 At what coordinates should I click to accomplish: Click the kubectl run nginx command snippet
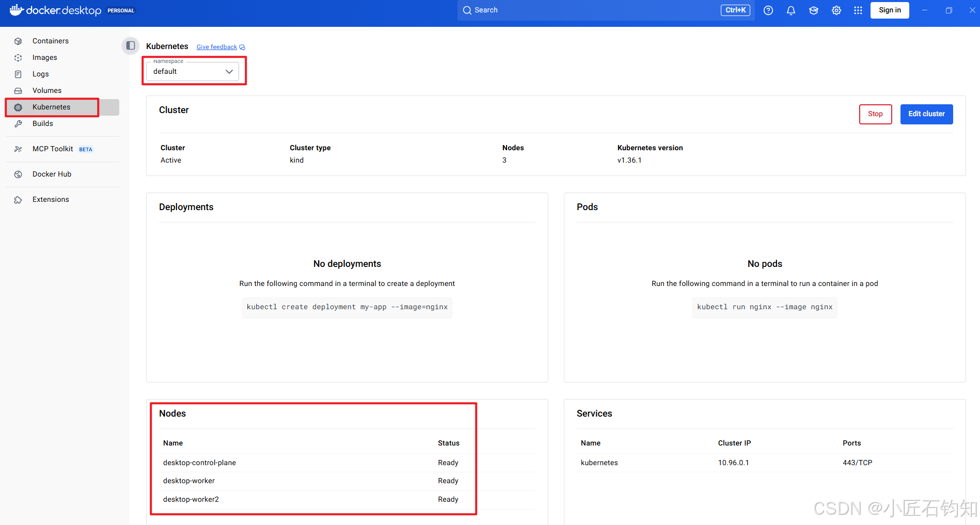[765, 307]
